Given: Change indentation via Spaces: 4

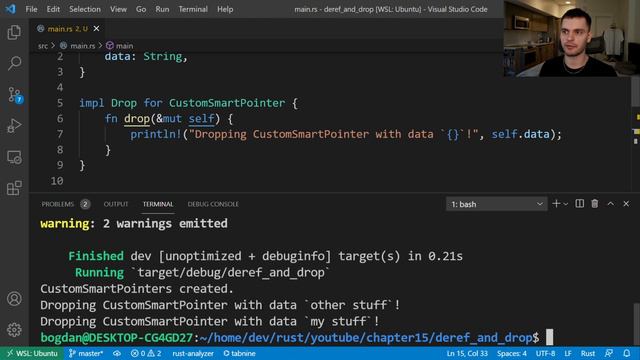Looking at the screenshot, I should point(512,353).
